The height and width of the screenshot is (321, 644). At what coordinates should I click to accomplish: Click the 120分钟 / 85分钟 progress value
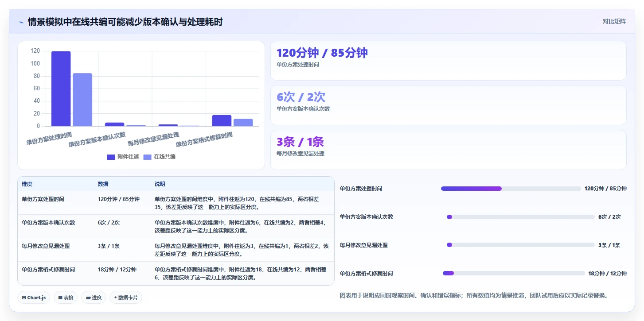[x=605, y=189]
